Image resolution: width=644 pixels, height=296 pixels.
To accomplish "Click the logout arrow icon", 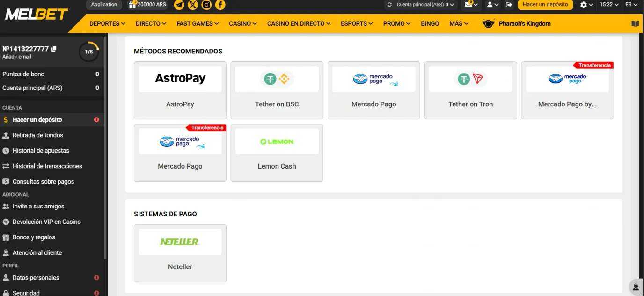I will (509, 5).
